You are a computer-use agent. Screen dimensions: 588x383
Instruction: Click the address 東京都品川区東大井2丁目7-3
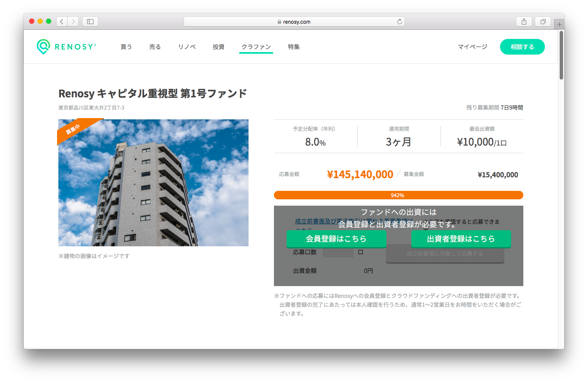click(91, 108)
